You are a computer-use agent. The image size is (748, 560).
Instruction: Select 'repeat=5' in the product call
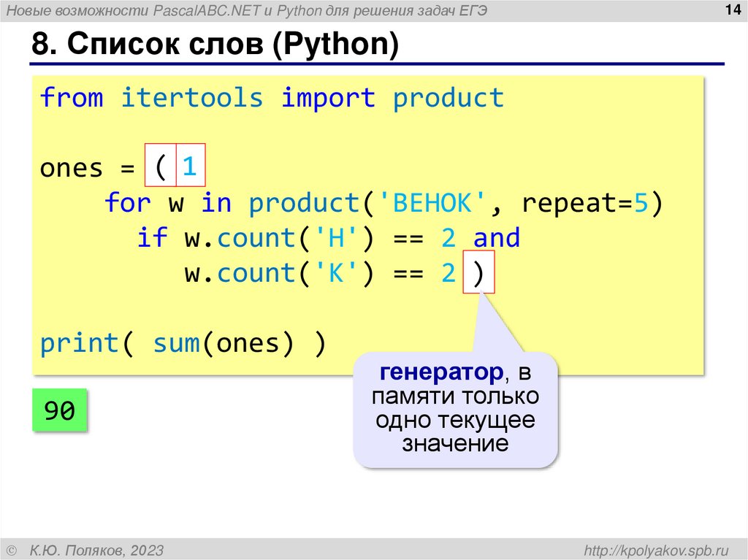point(584,202)
